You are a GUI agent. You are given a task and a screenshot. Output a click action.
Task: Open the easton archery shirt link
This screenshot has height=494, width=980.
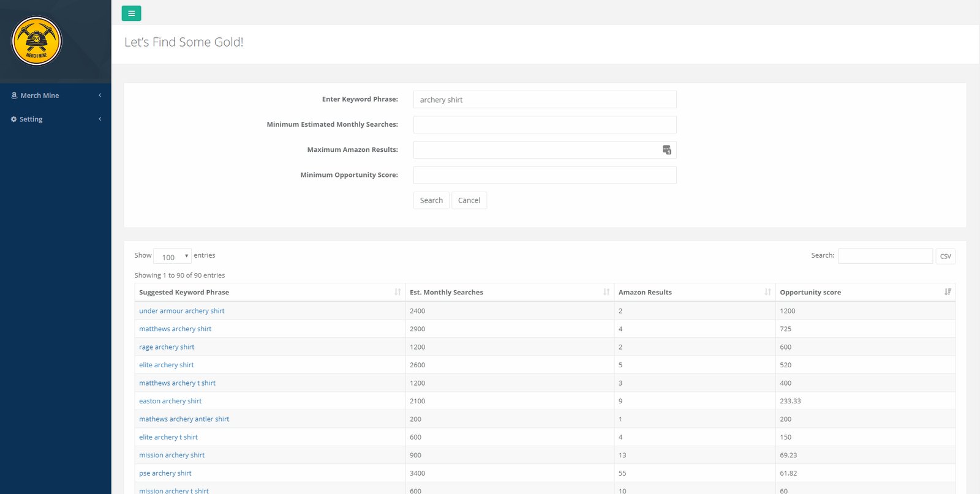tap(170, 401)
